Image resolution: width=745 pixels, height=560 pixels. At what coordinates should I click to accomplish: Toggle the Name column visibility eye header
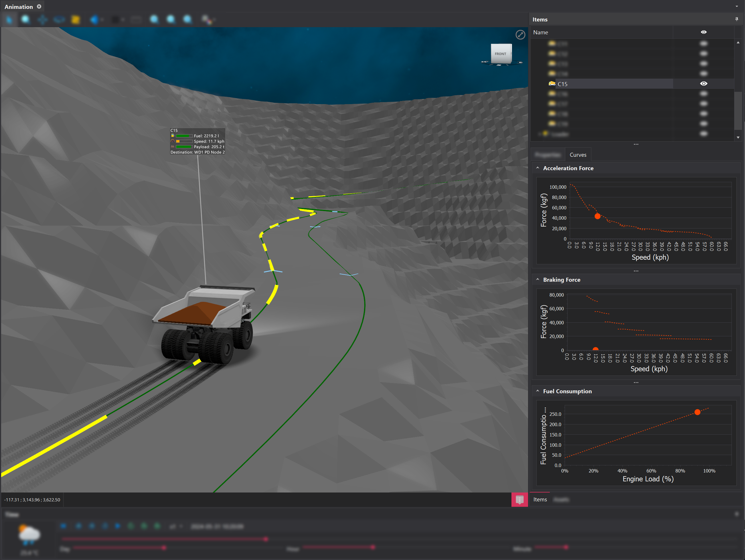point(703,32)
